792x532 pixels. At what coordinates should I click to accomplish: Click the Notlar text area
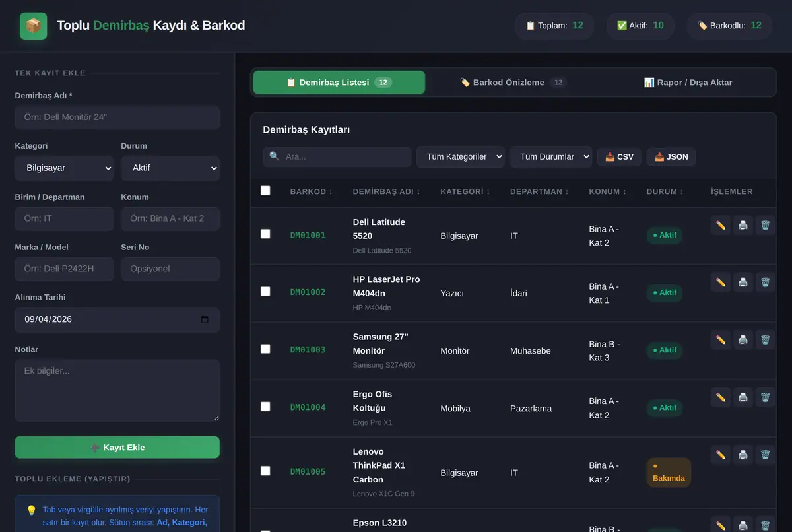117,390
